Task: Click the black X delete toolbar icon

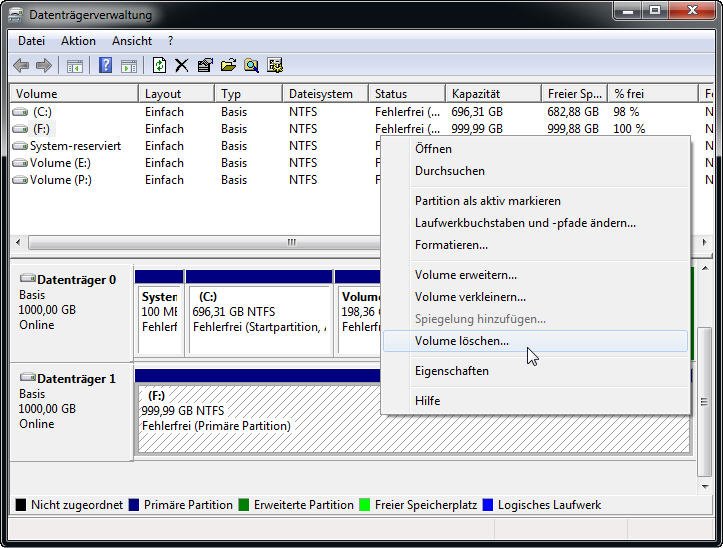Action: [181, 66]
